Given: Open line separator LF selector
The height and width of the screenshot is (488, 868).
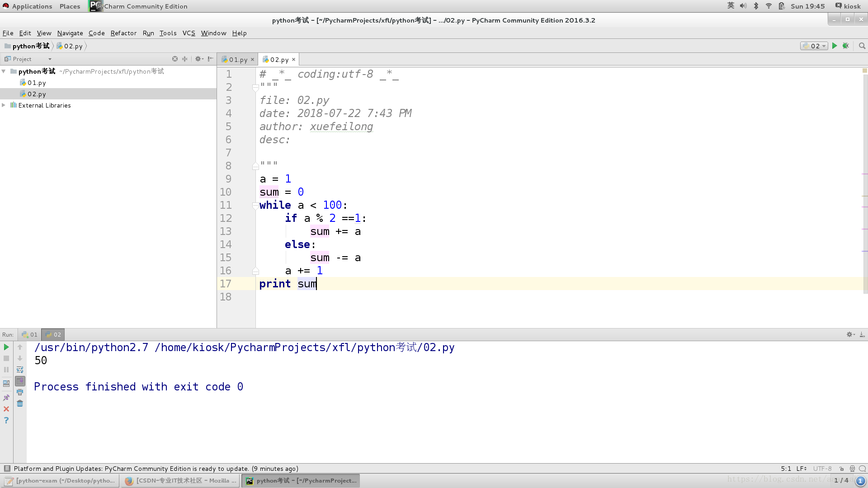Looking at the screenshot, I should [802, 469].
